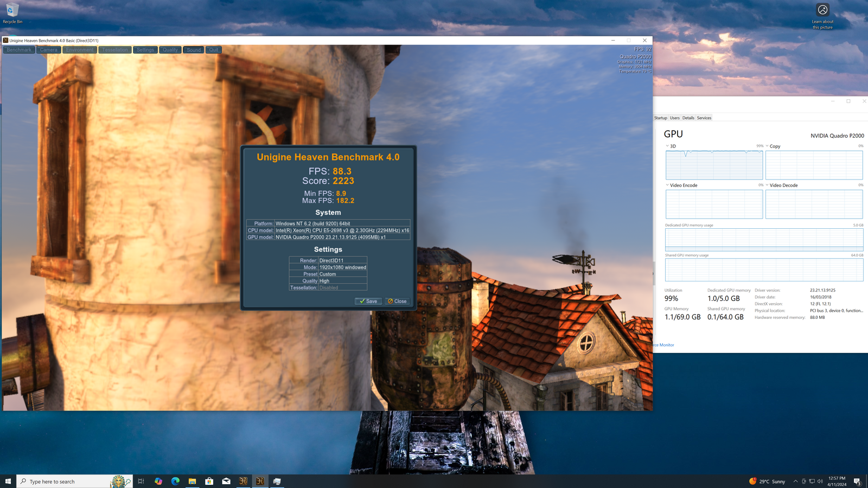This screenshot has width=868, height=488.
Task: Maximize the Task Manager window
Action: click(x=848, y=101)
